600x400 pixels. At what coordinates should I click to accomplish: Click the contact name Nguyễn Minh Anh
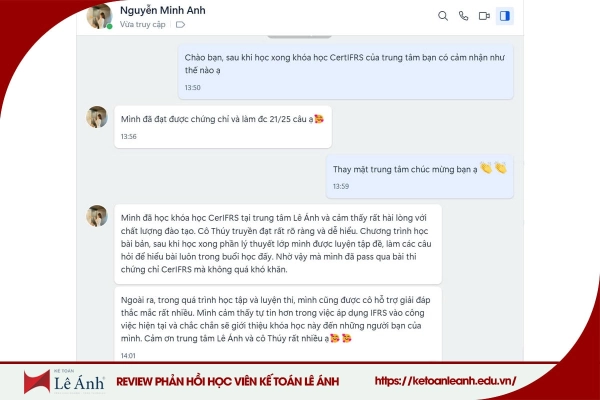click(163, 10)
